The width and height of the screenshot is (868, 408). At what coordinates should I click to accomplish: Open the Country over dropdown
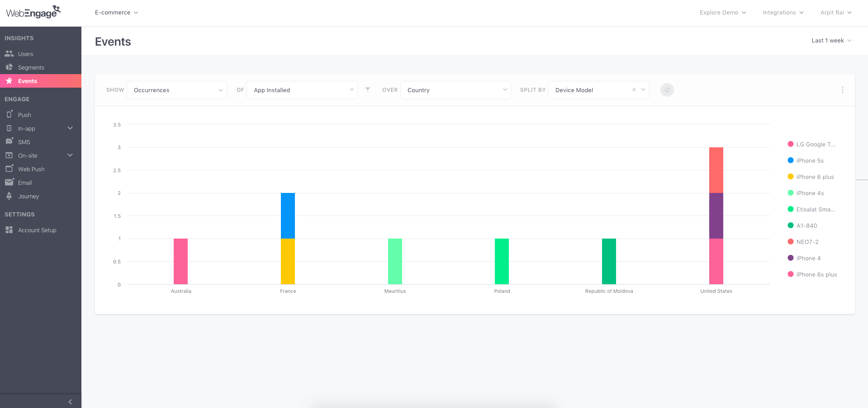click(x=455, y=90)
